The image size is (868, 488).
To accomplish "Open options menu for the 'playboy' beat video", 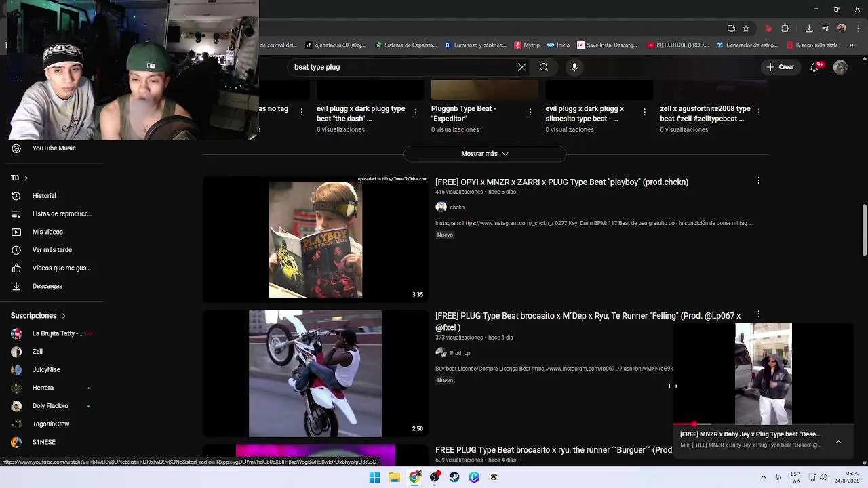I will (x=758, y=180).
